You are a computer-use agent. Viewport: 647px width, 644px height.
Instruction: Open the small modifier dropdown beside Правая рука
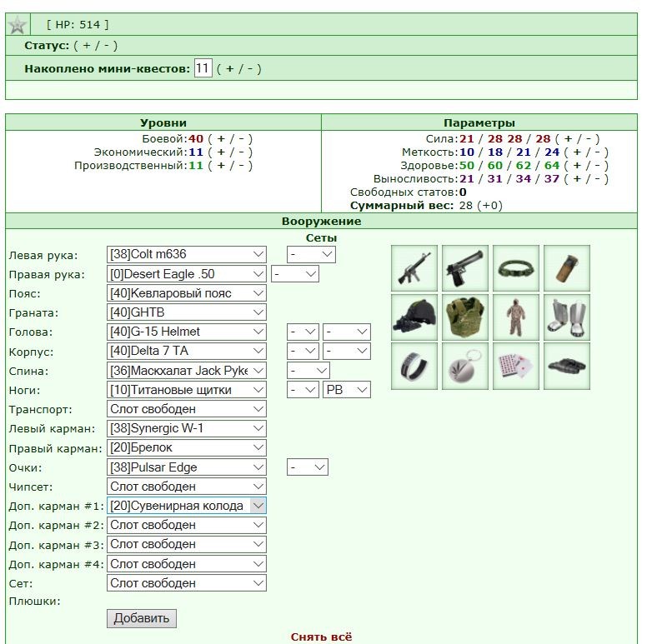pos(295,274)
